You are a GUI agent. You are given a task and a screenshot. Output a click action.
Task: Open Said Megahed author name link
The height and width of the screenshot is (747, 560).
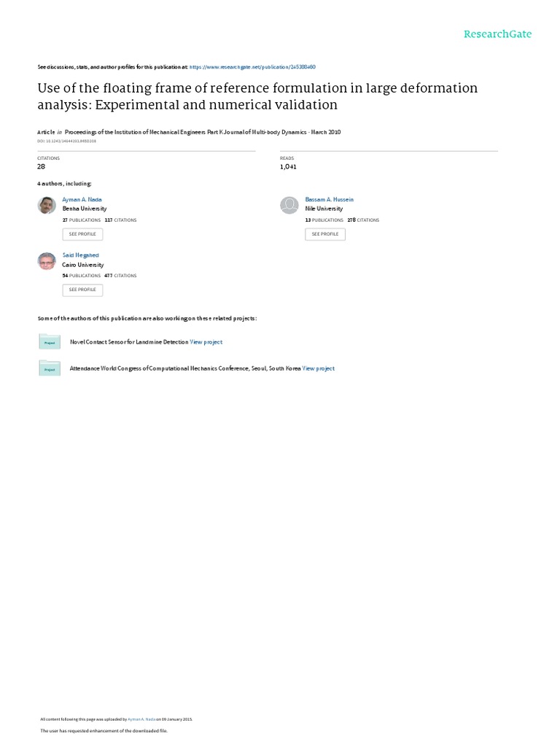tap(79, 255)
